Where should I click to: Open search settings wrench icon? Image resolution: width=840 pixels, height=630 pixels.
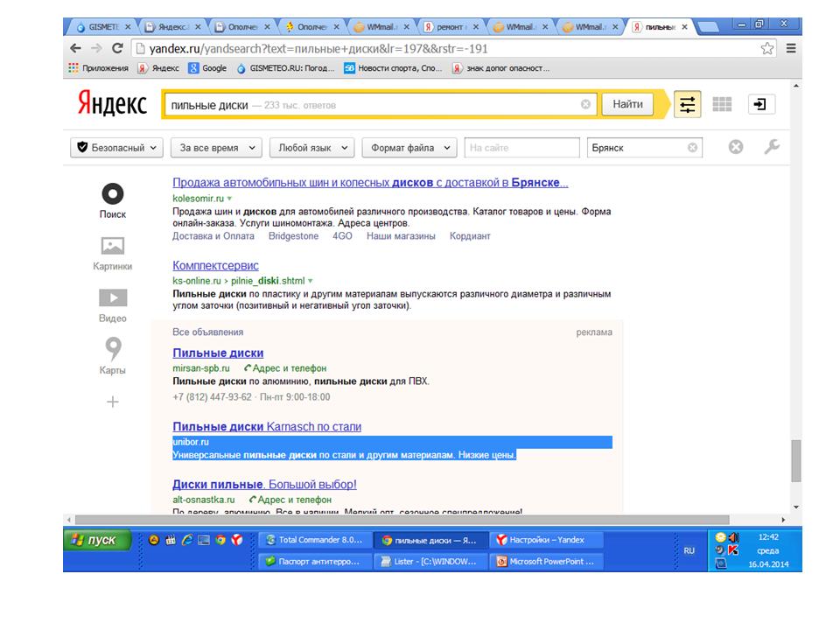pyautogui.click(x=772, y=147)
